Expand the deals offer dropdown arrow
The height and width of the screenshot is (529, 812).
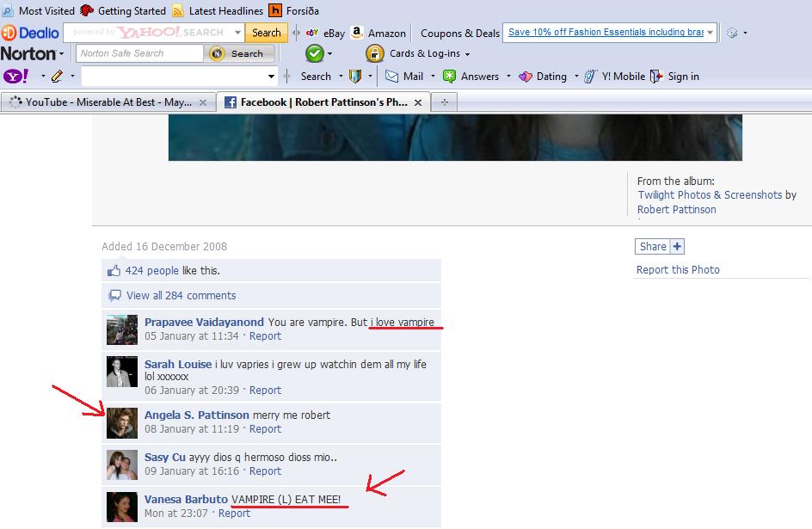(x=710, y=33)
